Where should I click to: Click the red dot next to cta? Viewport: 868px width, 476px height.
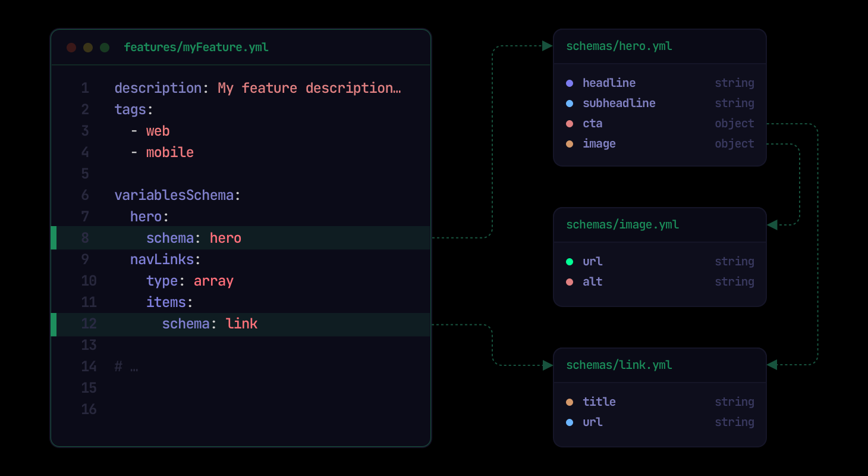[x=570, y=124]
